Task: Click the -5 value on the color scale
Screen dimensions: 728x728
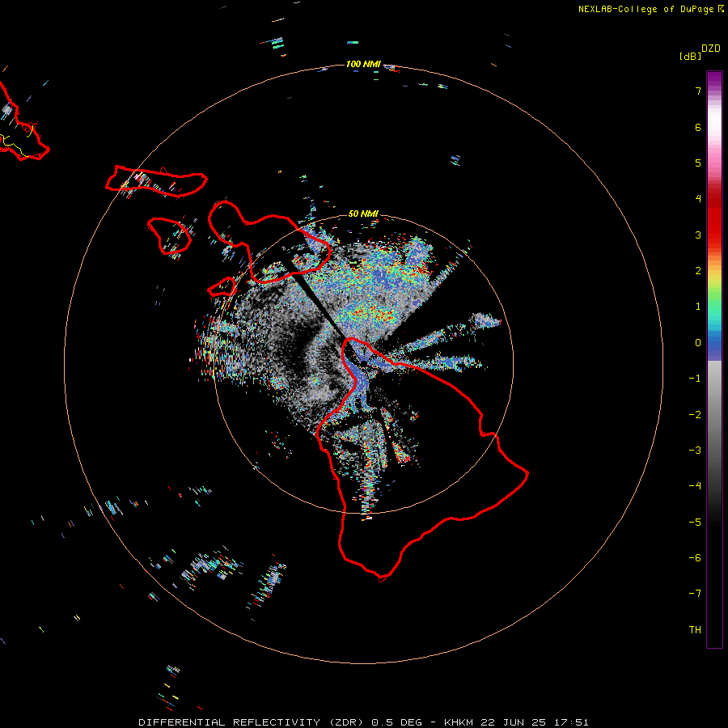Action: [695, 523]
